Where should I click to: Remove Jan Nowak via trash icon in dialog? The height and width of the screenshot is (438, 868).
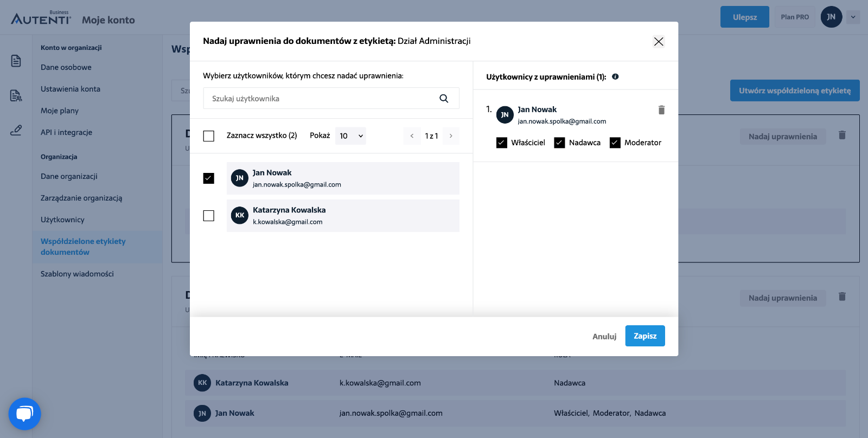[661, 110]
